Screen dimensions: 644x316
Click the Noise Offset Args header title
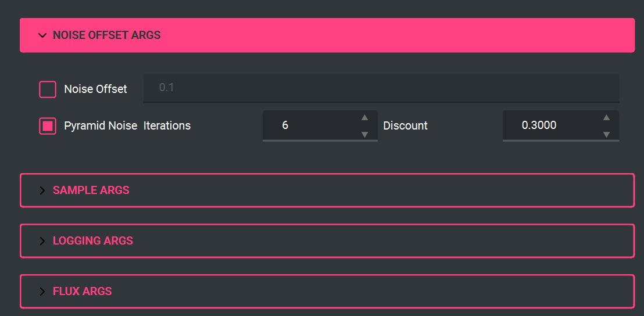coord(107,35)
